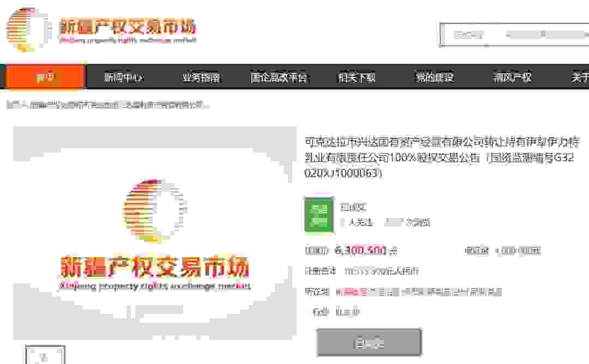Click the 6,300,300 listing price value
Image resolution: width=589 pixels, height=364 pixels.
(360, 250)
